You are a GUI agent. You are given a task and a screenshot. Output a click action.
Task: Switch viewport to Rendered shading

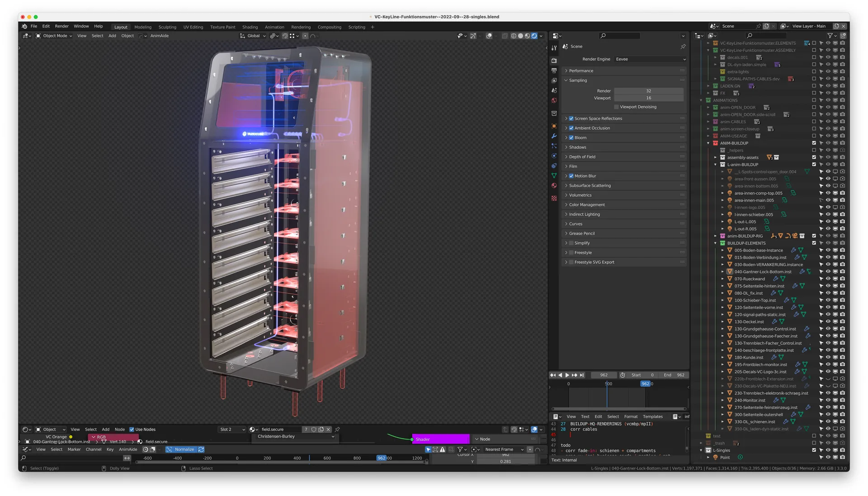tap(534, 36)
